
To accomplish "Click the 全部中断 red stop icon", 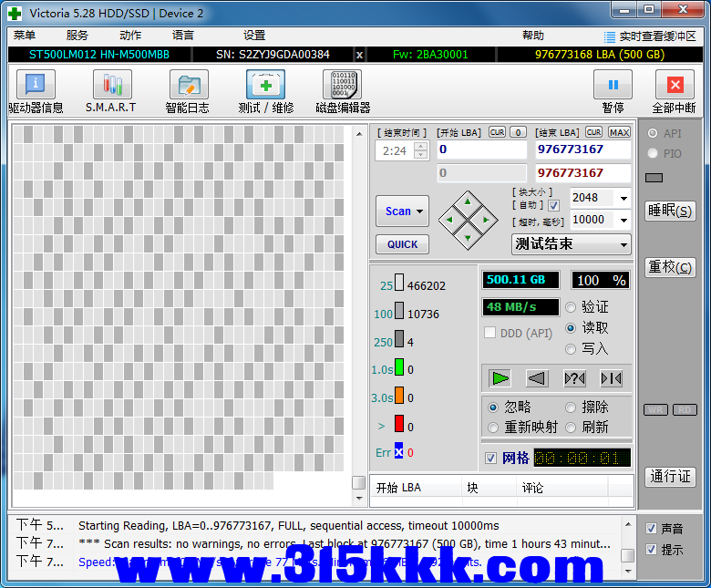I will tap(674, 86).
